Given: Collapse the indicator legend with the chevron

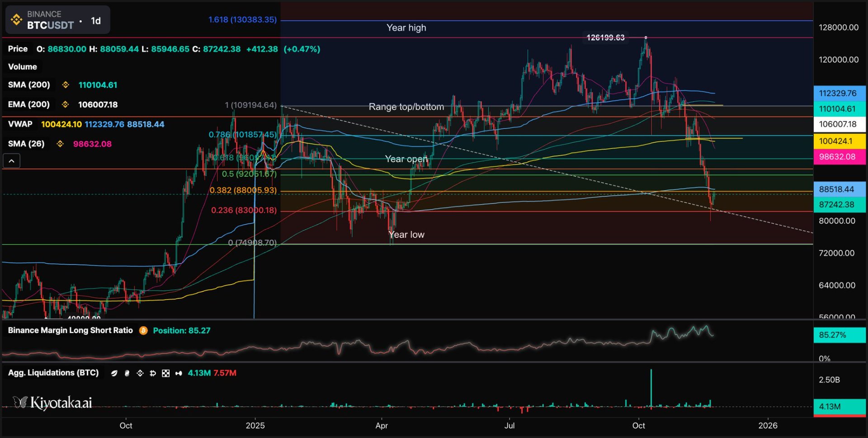Looking at the screenshot, I should pos(12,161).
